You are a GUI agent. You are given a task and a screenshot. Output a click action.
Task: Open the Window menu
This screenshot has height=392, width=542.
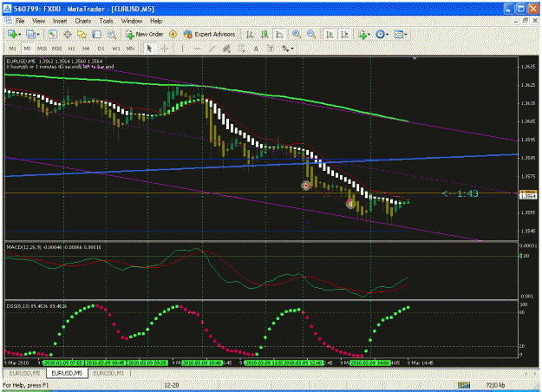point(132,21)
